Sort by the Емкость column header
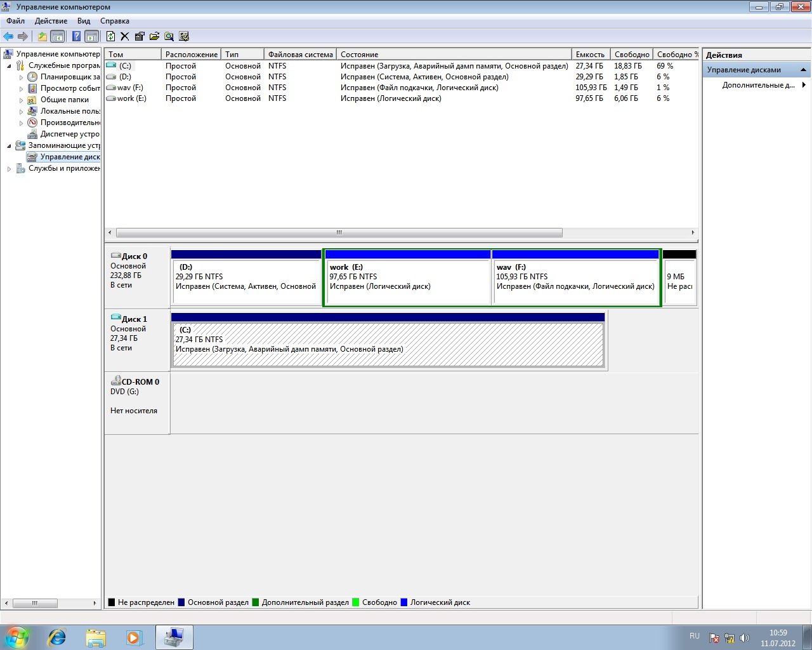This screenshot has width=812, height=650. click(591, 55)
